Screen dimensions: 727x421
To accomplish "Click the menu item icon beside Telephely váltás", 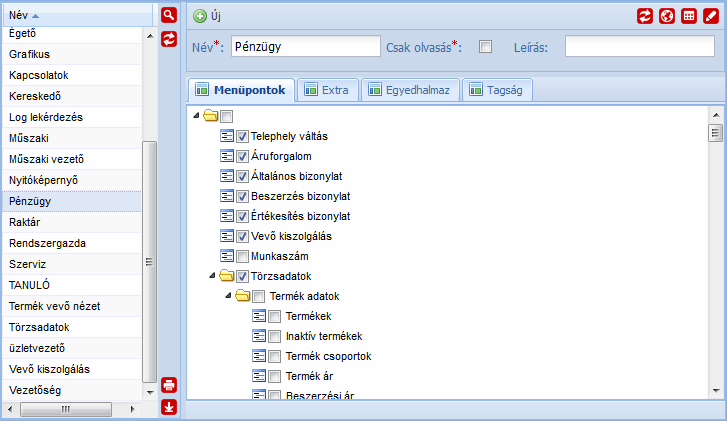I will click(227, 136).
